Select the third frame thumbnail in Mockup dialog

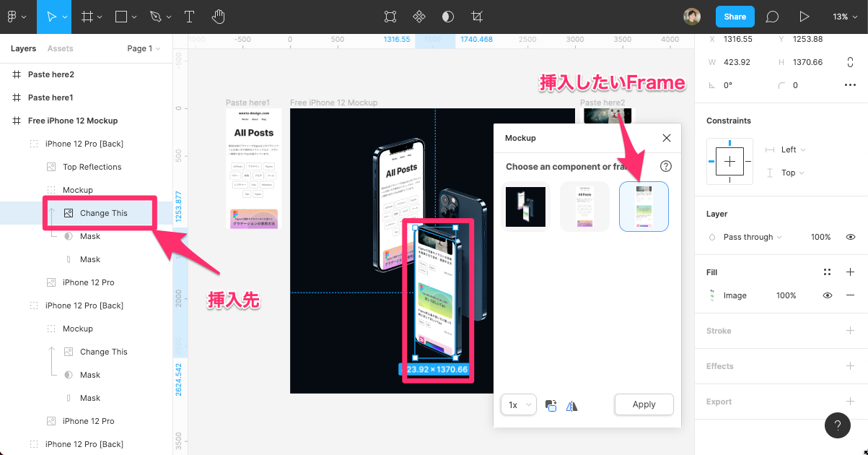pyautogui.click(x=644, y=207)
